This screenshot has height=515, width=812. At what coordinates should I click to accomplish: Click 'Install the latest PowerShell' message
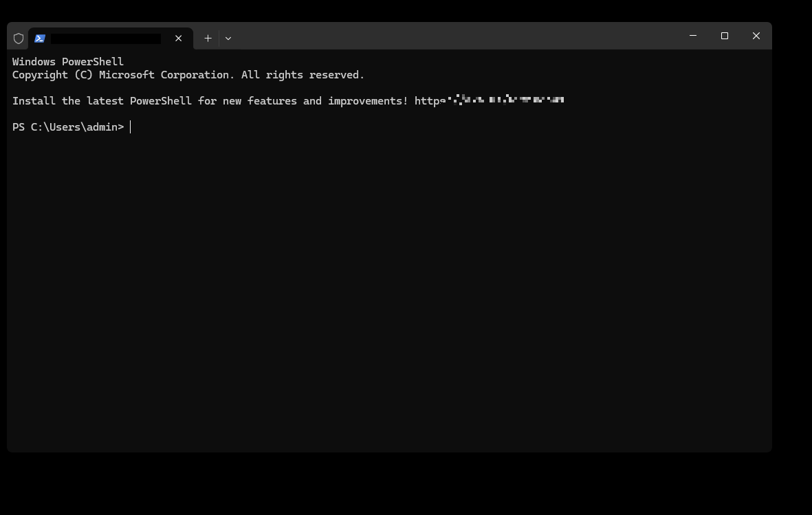(x=210, y=100)
